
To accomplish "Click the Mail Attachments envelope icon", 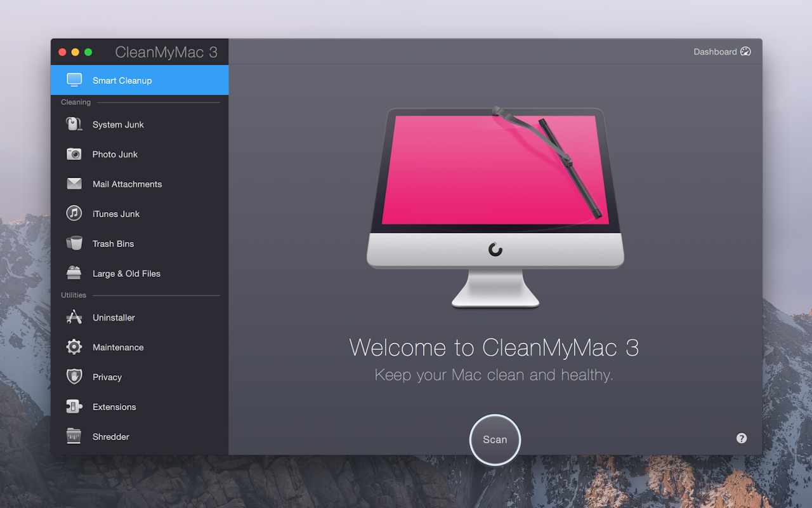I will tap(74, 184).
